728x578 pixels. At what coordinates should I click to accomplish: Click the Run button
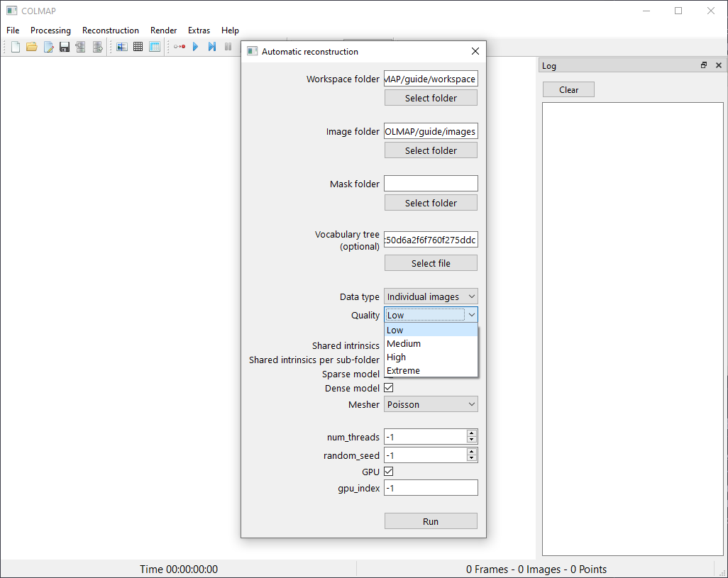(x=431, y=521)
